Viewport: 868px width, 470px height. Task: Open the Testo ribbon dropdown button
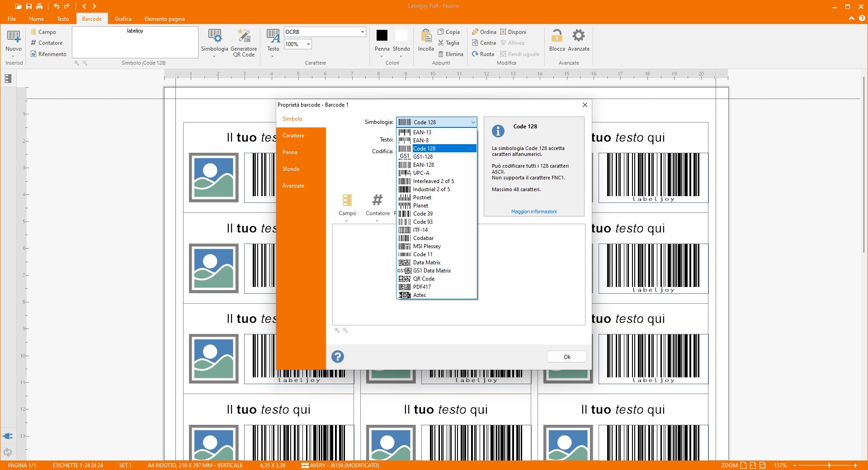273,43
